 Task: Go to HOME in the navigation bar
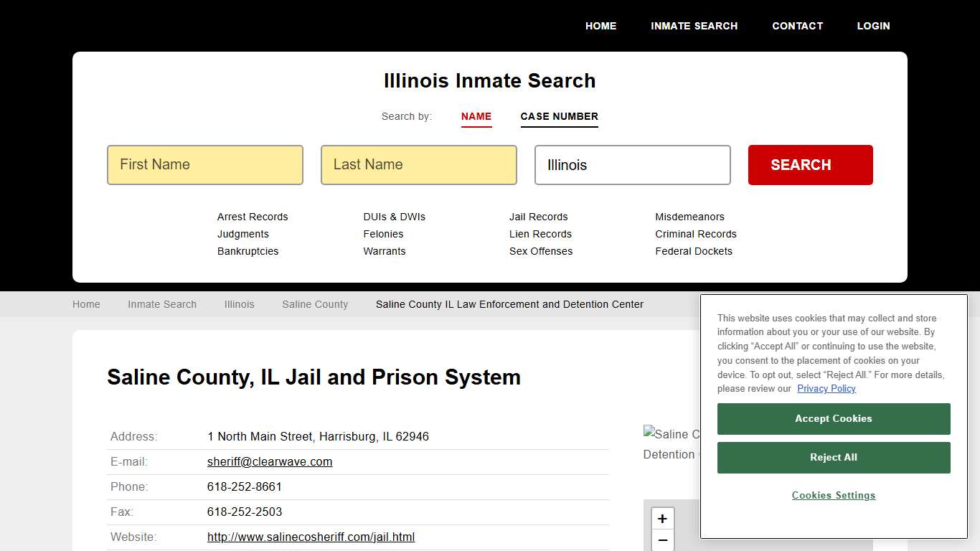pyautogui.click(x=600, y=26)
